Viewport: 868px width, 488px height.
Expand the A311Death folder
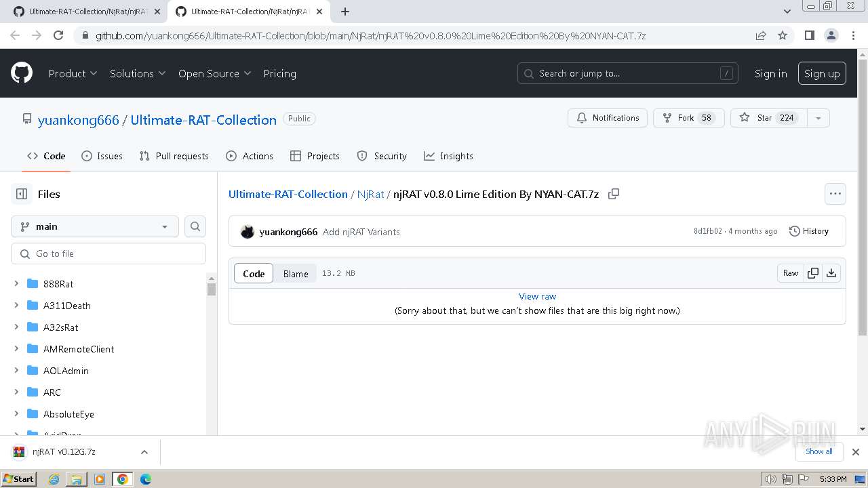pos(16,306)
